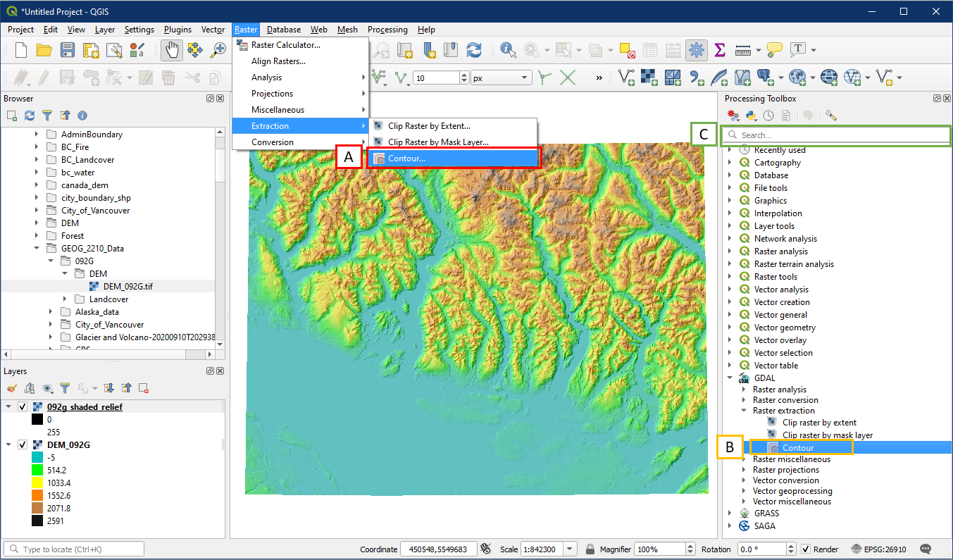Select the Pan Map hand tool
This screenshot has height=560, width=953.
(171, 50)
